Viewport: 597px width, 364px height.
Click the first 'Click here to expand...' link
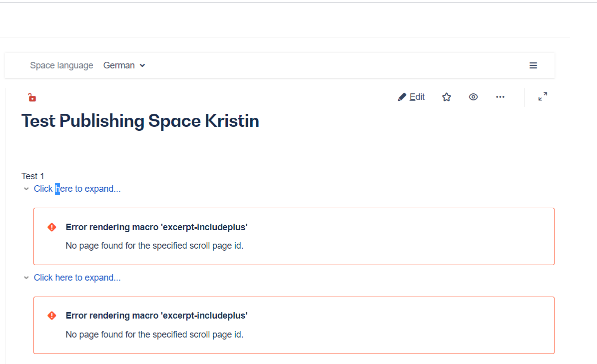click(77, 189)
